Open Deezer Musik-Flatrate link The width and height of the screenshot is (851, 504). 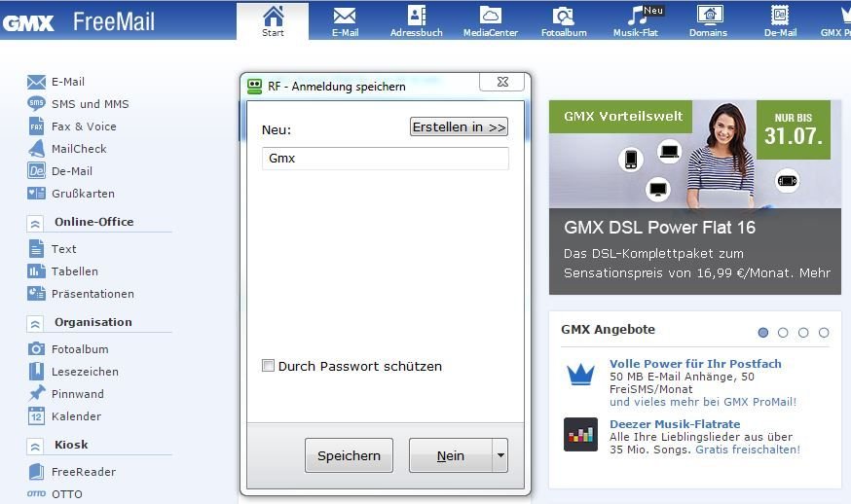pos(675,423)
